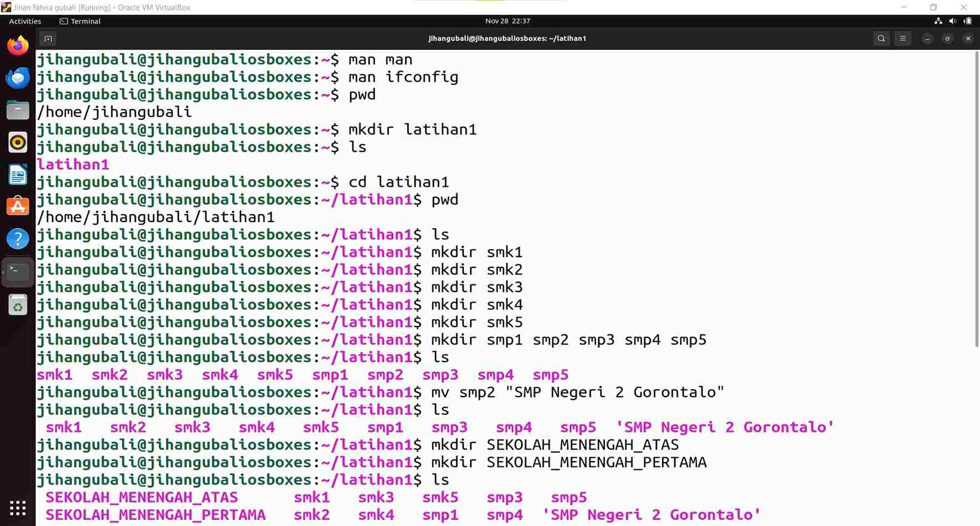980x526 pixels.
Task: Show Applications grid button
Action: tap(18, 508)
